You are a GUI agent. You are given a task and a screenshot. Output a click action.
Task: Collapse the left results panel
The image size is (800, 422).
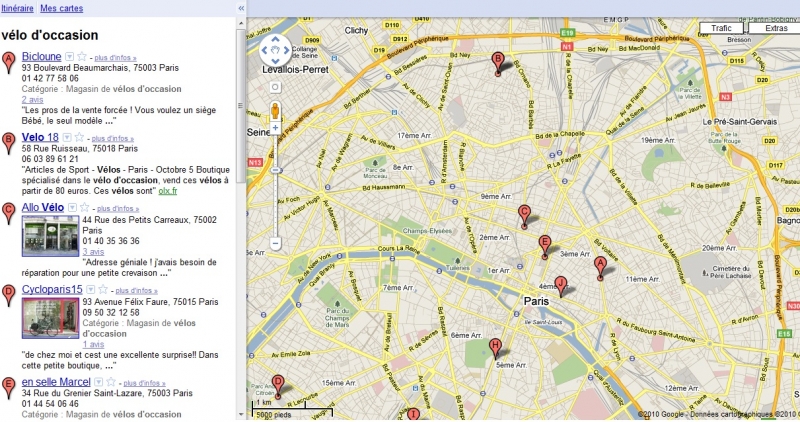241,7
